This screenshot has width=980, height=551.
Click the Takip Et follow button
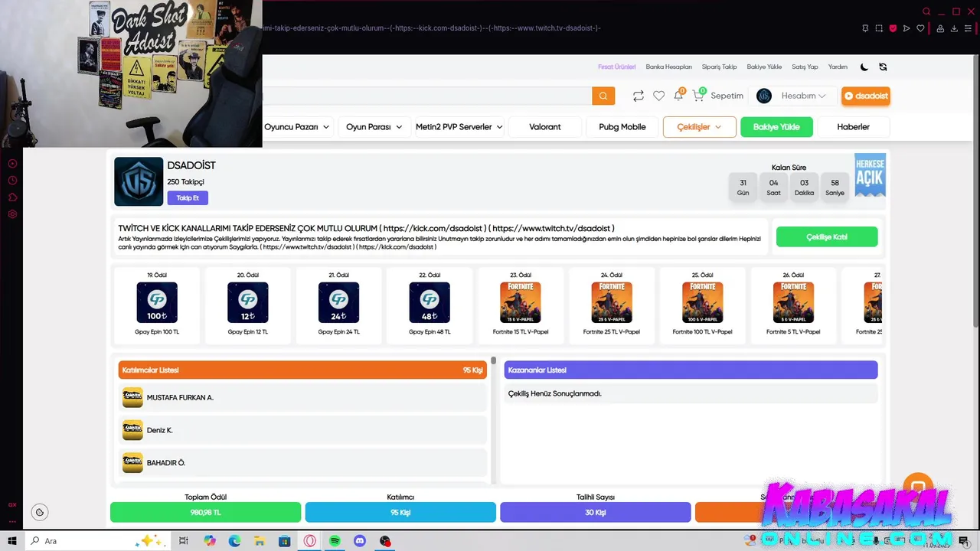point(188,198)
